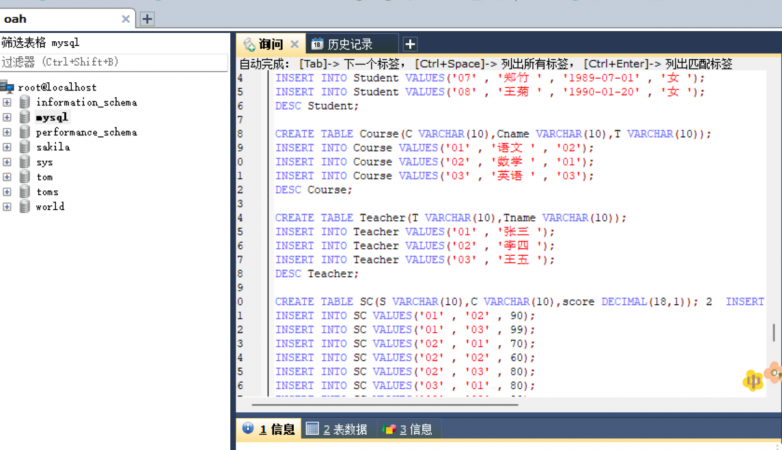Click the sakila database icon
The width and height of the screenshot is (782, 450).
(x=24, y=147)
